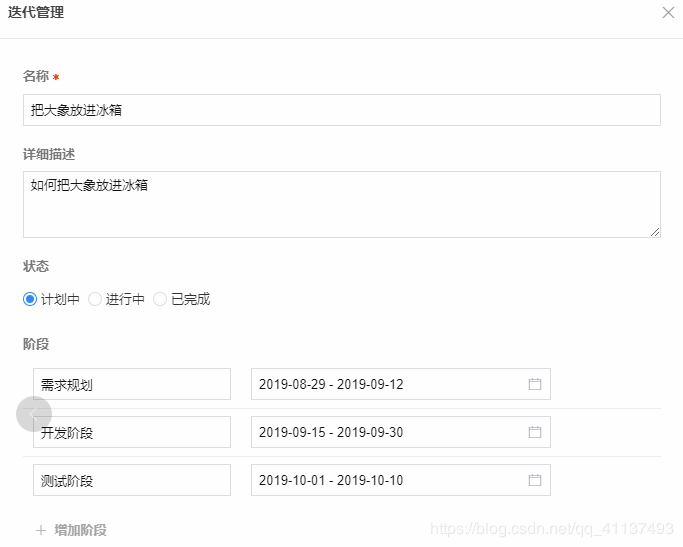Edit the 开发阶段 stage name field
The width and height of the screenshot is (683, 547).
tap(132, 432)
